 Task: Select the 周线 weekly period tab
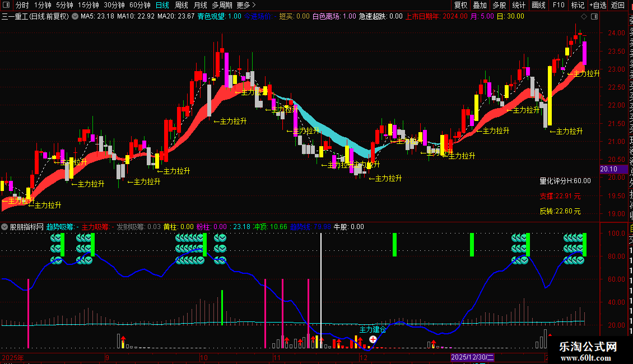click(x=181, y=5)
